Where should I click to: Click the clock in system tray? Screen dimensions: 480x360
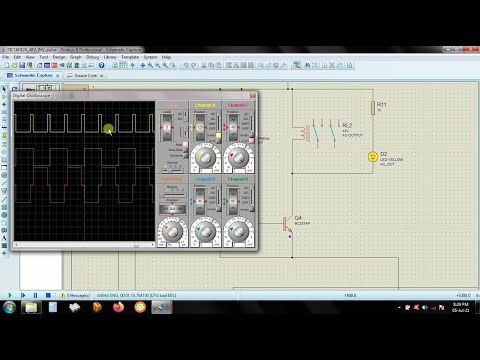[x=461, y=307]
